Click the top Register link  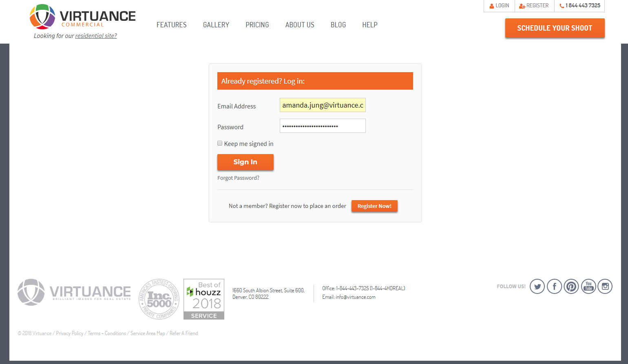point(534,6)
